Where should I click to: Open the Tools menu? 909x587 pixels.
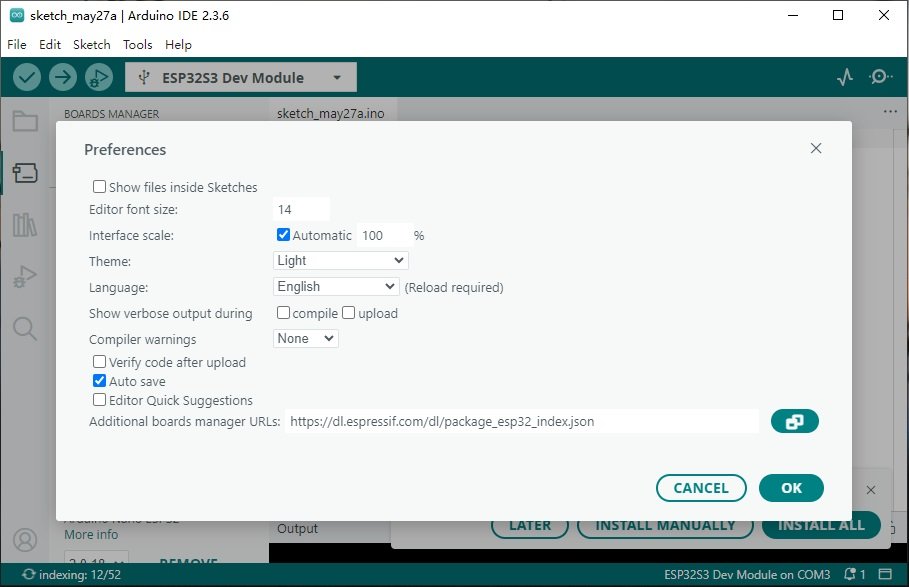point(137,45)
